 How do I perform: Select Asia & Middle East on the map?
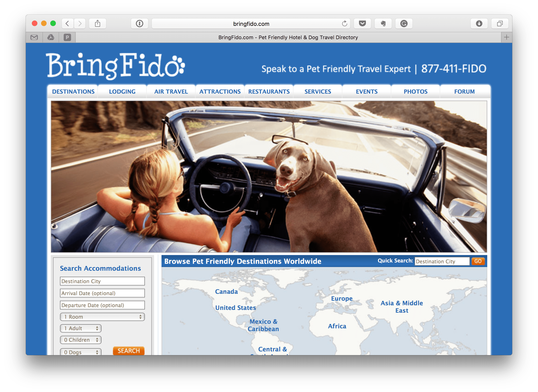coord(401,307)
